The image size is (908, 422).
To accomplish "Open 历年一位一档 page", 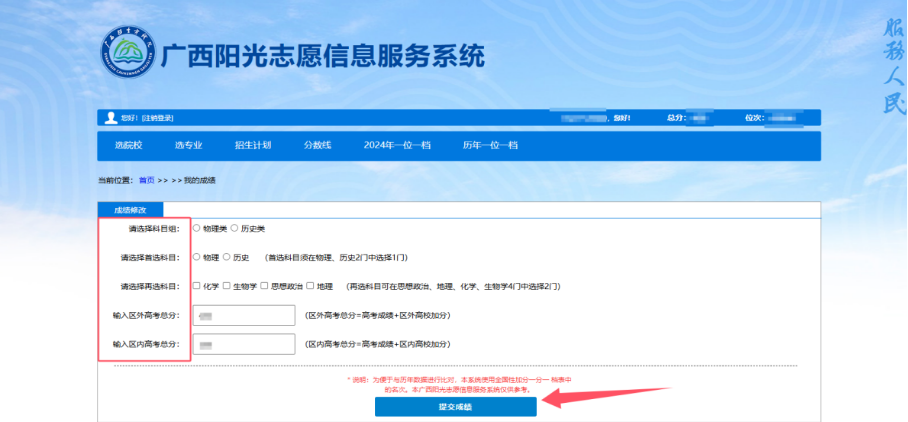I will point(490,145).
